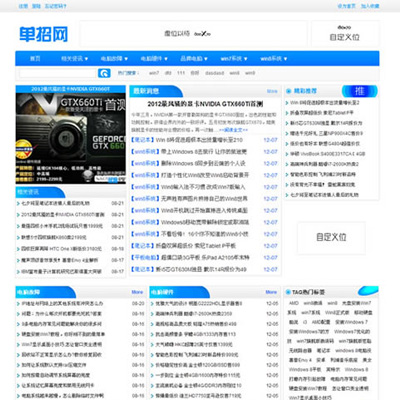
Task: Click the 设为首页 link
Action: (347, 6)
